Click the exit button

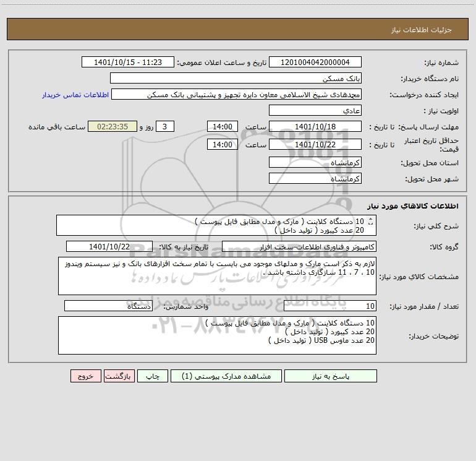coord(85,376)
